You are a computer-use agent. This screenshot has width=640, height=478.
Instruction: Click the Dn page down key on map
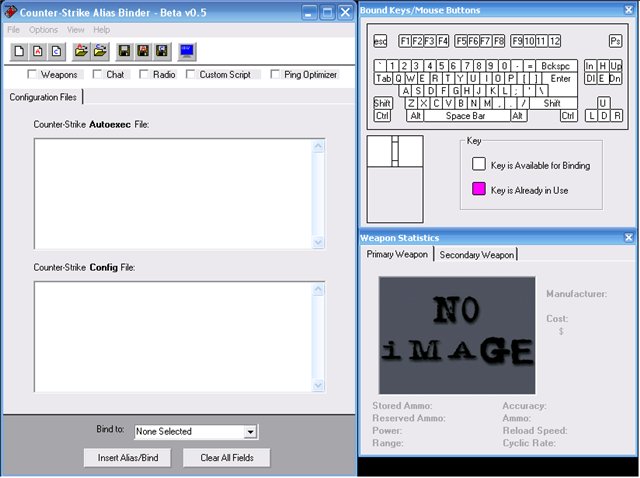click(616, 78)
